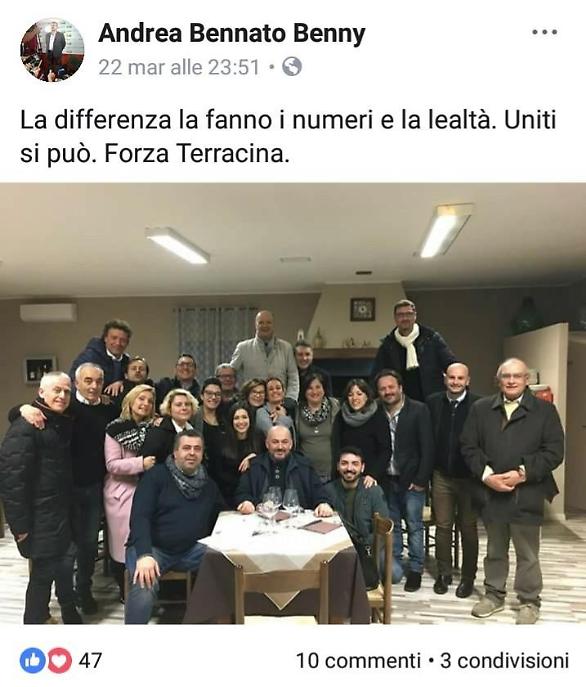The image size is (586, 687).
Task: Click the woman in the pink coat
Action: pyautogui.click(x=126, y=471)
